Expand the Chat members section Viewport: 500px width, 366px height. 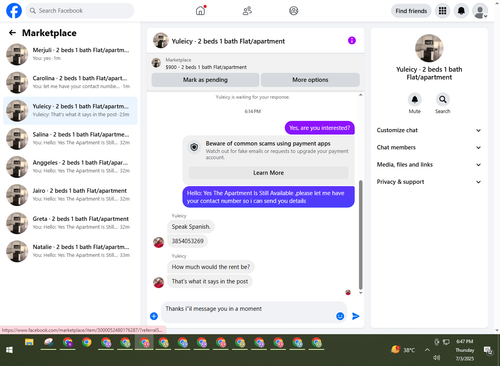[x=429, y=147]
